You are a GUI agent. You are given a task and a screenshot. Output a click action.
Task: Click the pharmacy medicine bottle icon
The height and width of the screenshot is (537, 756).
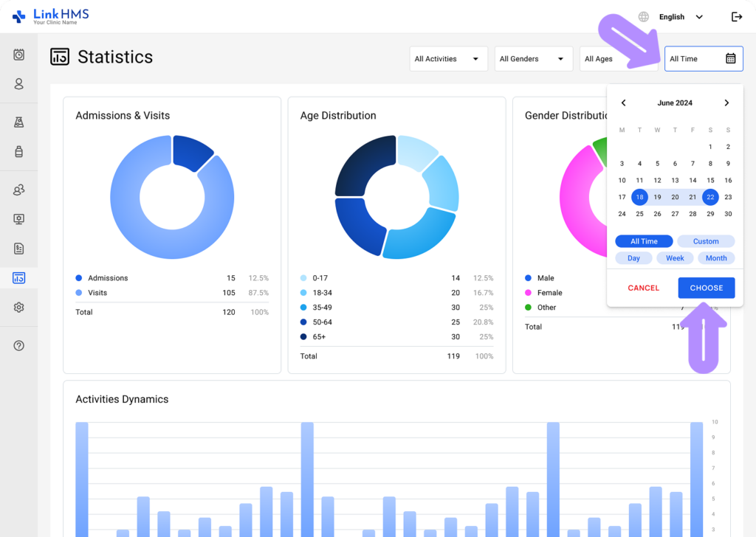coord(18,151)
